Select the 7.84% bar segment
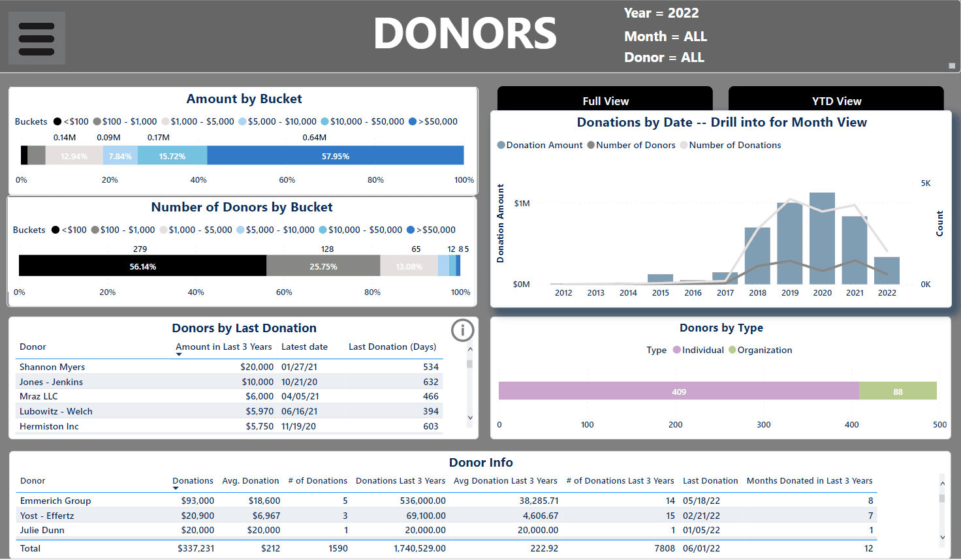961x560 pixels. click(120, 155)
